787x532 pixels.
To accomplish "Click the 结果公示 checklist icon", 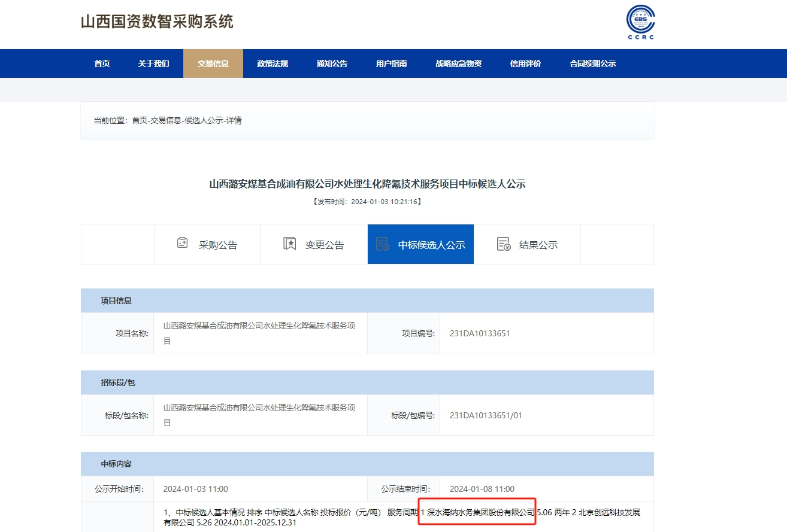I will [x=503, y=243].
